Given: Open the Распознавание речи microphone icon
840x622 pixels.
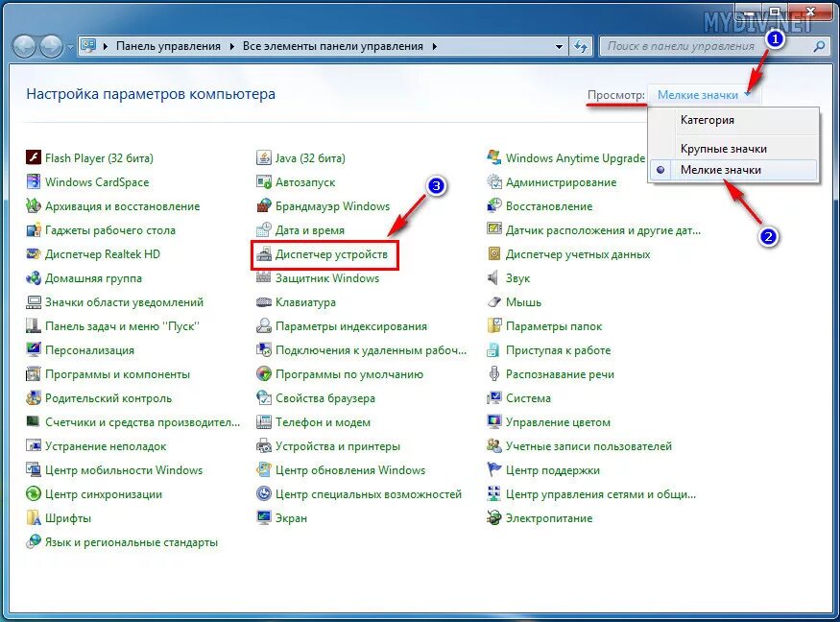Looking at the screenshot, I should tap(494, 374).
